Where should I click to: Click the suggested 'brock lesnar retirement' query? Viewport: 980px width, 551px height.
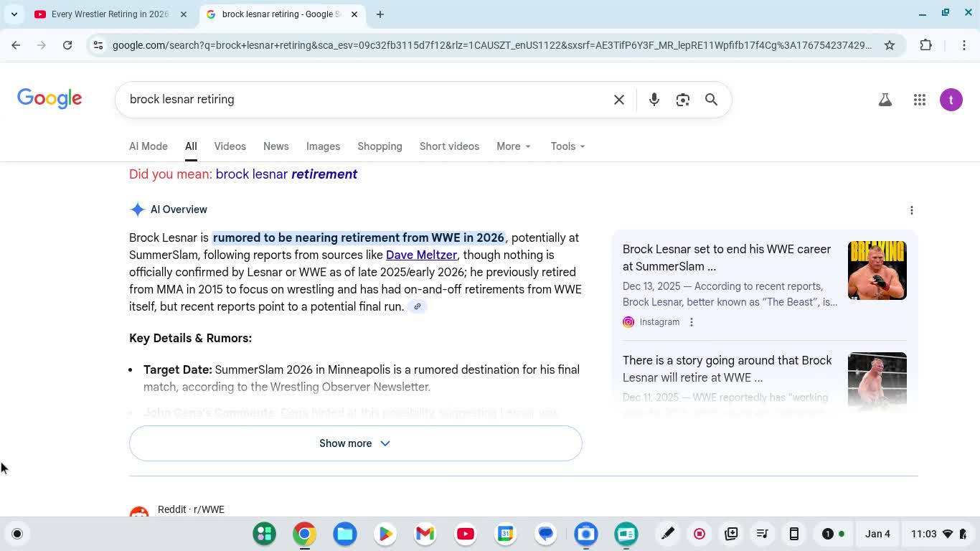tap(286, 174)
